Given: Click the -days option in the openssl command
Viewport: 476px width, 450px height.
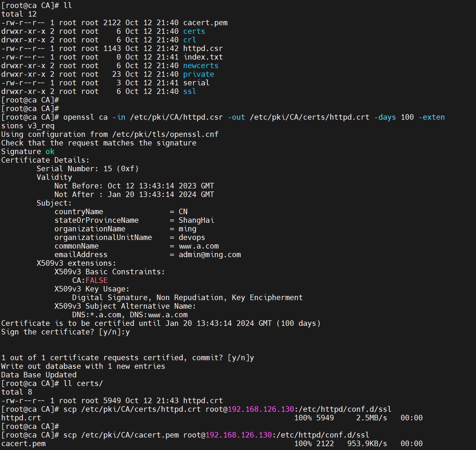Looking at the screenshot, I should (385, 117).
